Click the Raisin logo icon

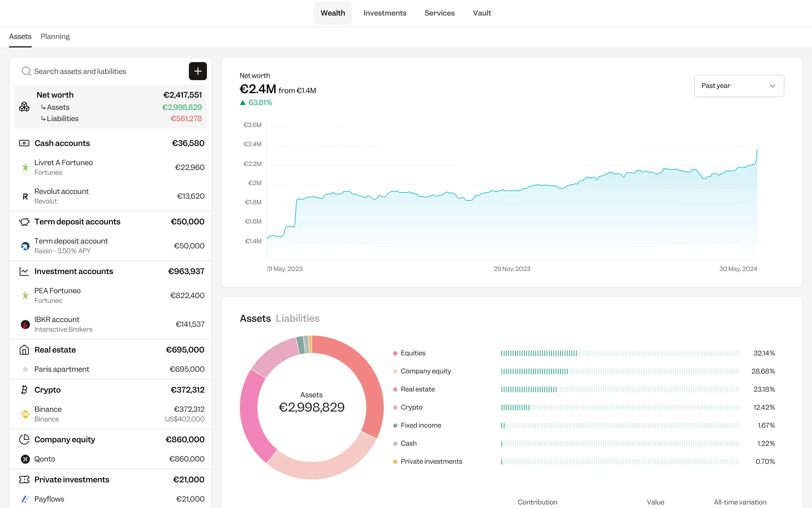click(x=25, y=246)
